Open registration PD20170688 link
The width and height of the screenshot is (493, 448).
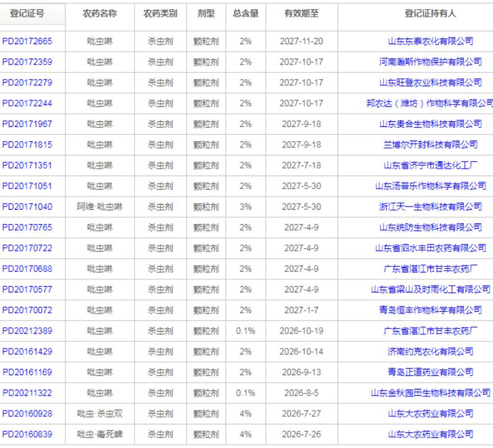(27, 269)
